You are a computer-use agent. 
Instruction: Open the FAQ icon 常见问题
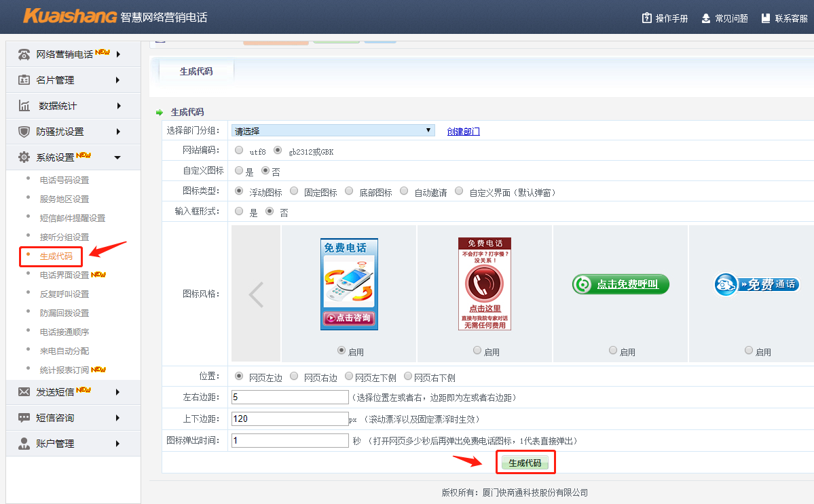click(706, 18)
